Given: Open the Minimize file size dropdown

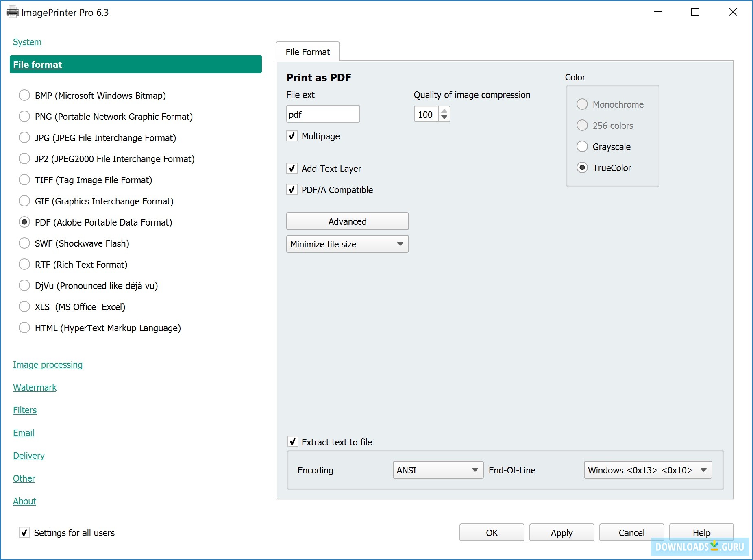Looking at the screenshot, I should coord(347,244).
